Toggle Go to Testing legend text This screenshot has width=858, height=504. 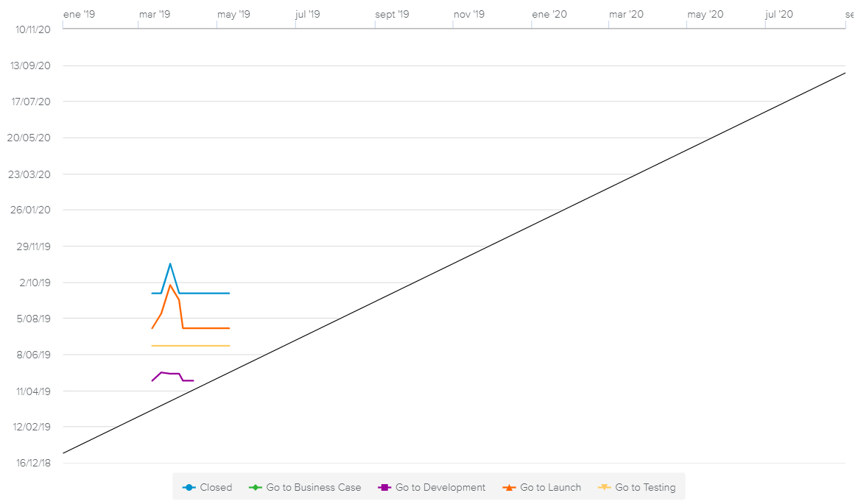pyautogui.click(x=645, y=487)
